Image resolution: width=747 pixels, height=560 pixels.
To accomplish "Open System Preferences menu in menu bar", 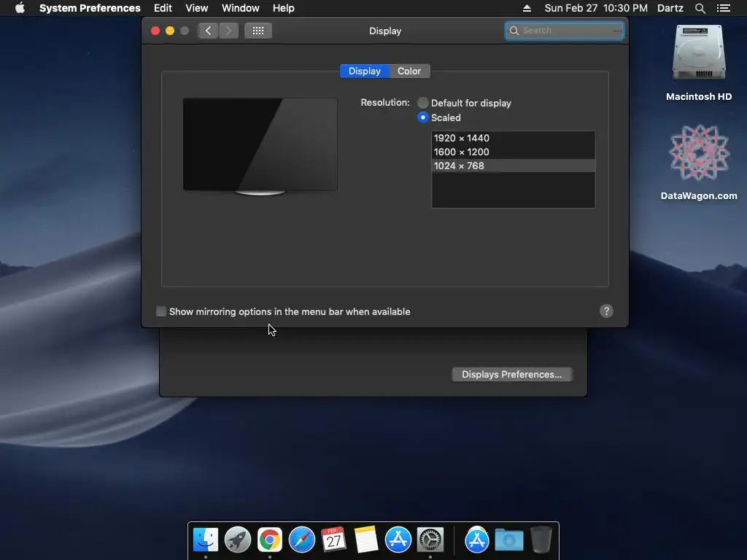I will click(x=90, y=8).
